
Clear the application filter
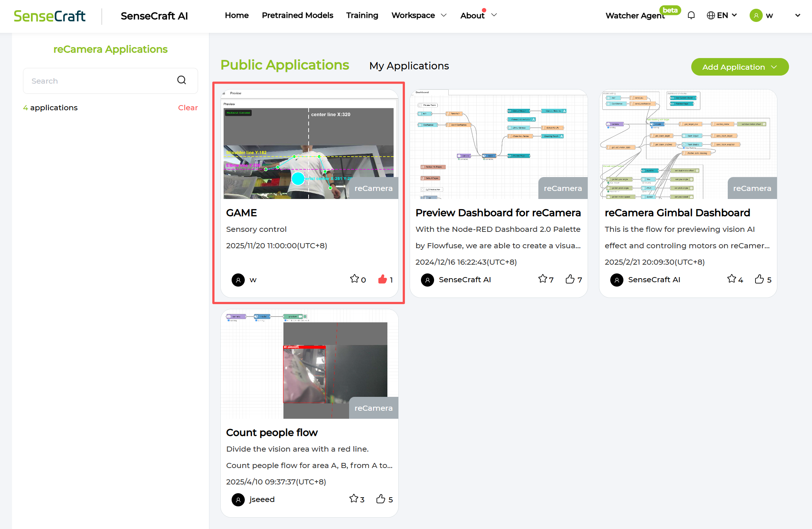188,108
